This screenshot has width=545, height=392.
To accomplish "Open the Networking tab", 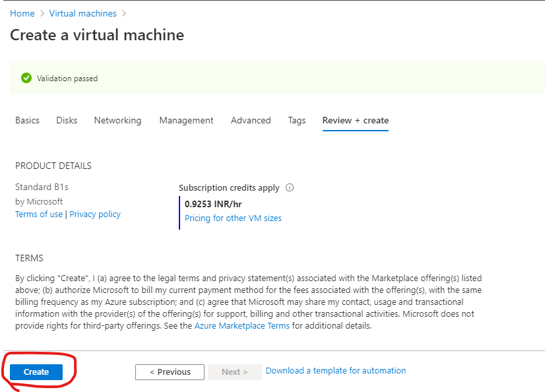I will tap(117, 120).
